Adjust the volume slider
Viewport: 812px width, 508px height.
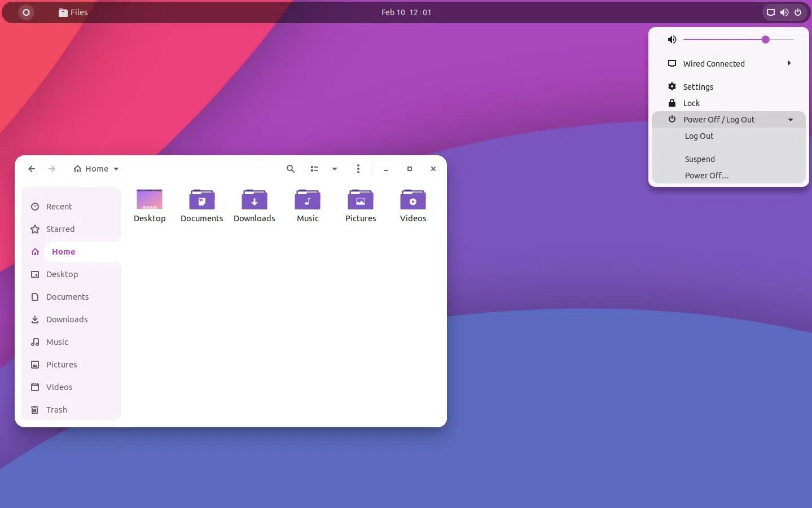pos(765,40)
